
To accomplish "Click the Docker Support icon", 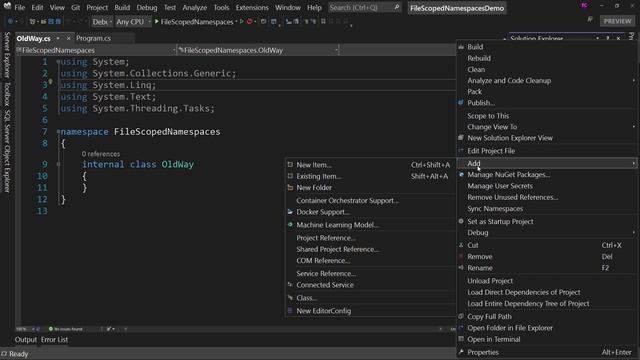I will coord(290,212).
